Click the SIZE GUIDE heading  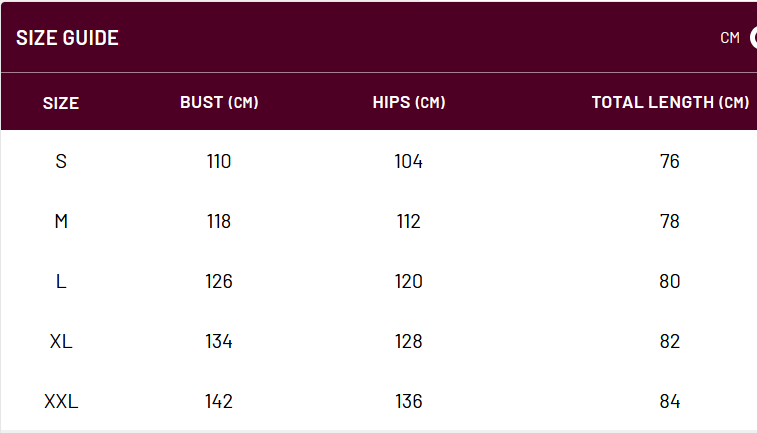[x=67, y=38]
